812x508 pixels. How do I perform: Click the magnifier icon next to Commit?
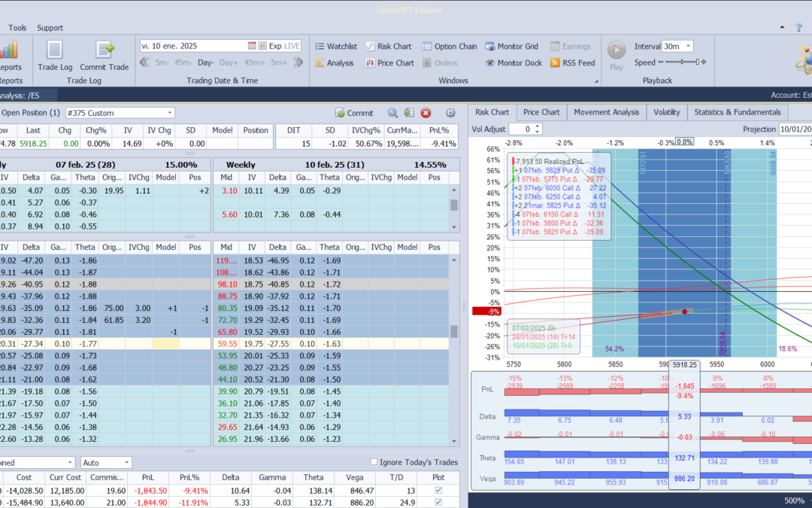(x=392, y=113)
